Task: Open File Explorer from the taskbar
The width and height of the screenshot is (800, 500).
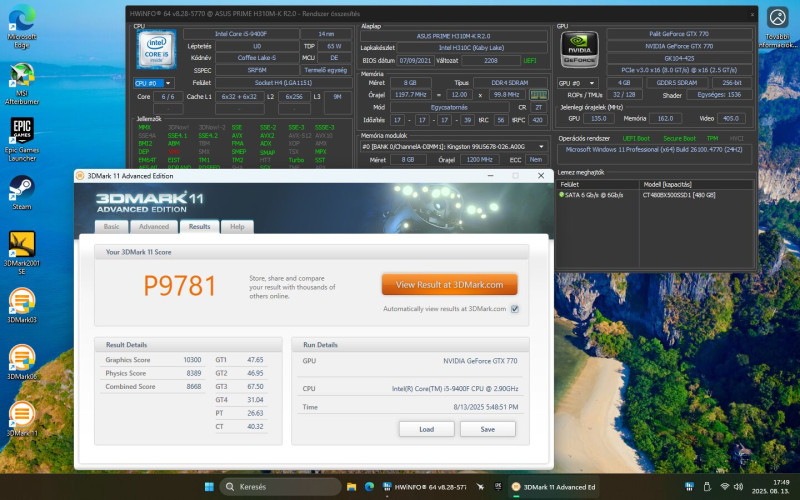Action: (x=351, y=487)
